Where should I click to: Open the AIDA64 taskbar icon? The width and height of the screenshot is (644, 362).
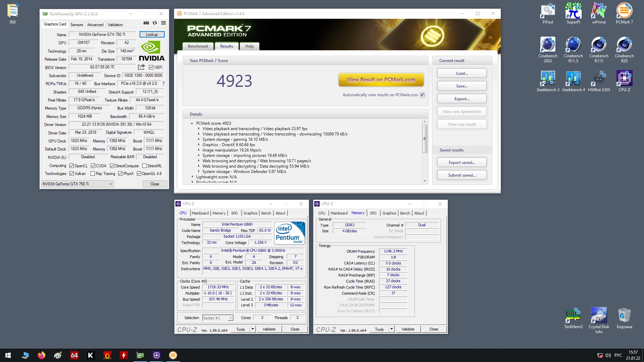click(x=74, y=355)
